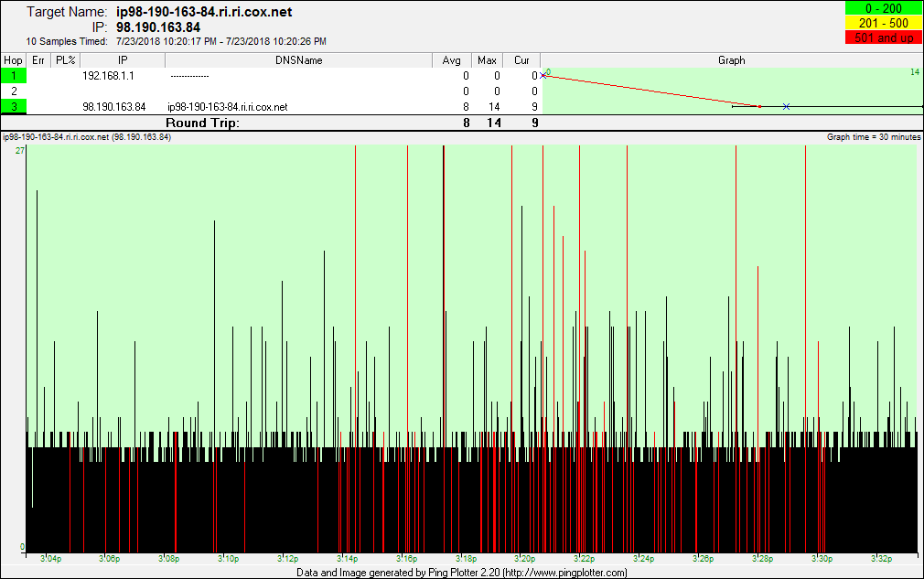924x579 pixels.
Task: Click the Avg column header
Action: pos(452,60)
